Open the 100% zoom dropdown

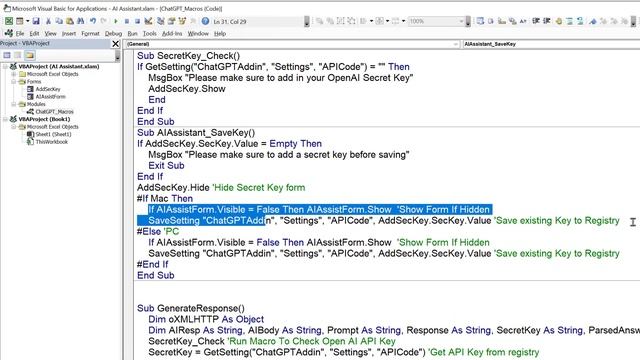pos(436,21)
